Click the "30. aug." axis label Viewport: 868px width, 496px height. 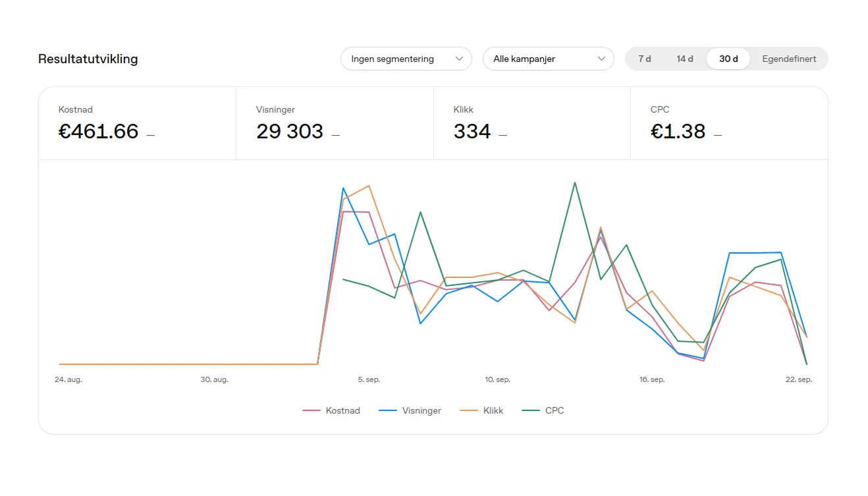point(215,379)
